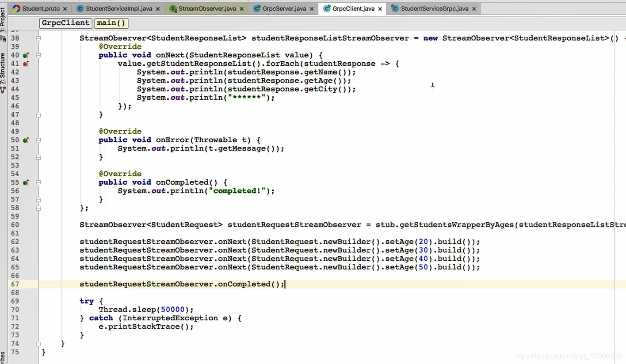Viewport: 626px width, 364px height.
Task: Click the main() breadcrumb
Action: point(111,23)
